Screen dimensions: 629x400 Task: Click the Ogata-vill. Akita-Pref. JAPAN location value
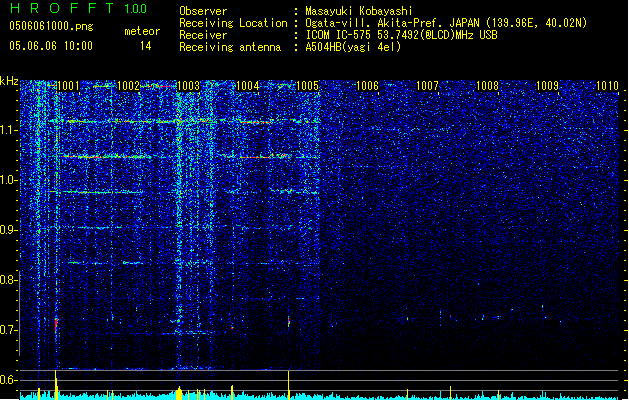(446, 23)
